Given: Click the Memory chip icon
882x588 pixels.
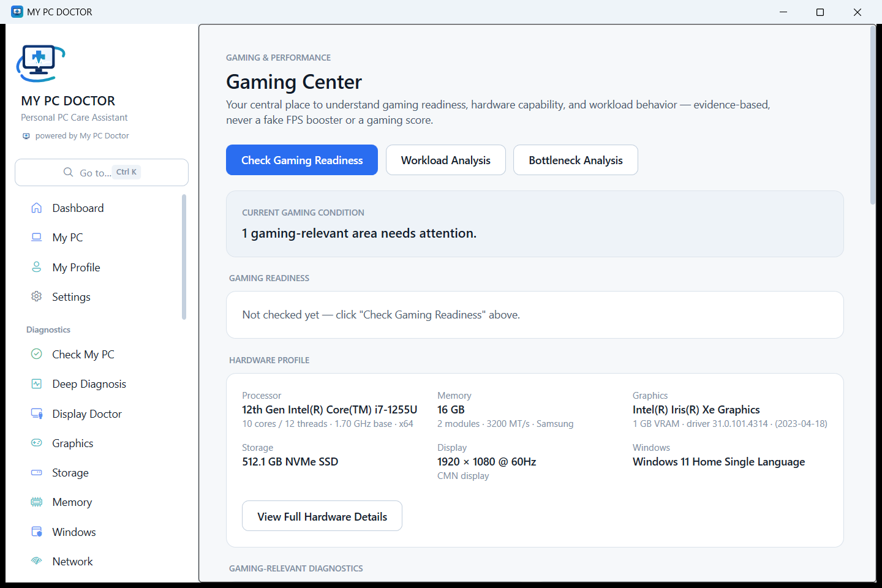Looking at the screenshot, I should point(37,502).
